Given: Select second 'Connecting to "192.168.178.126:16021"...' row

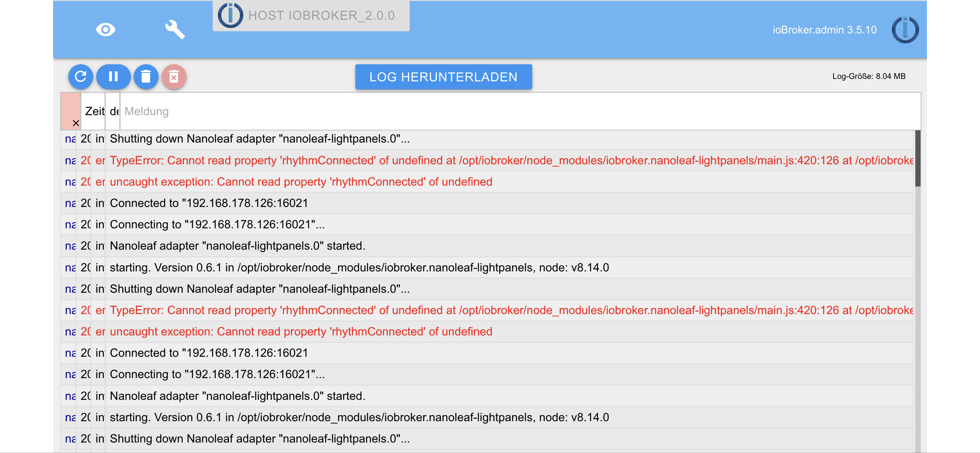Looking at the screenshot, I should coord(487,374).
